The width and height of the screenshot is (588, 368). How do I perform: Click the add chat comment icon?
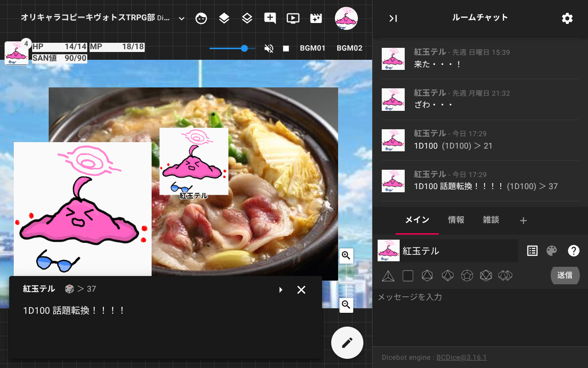click(270, 18)
